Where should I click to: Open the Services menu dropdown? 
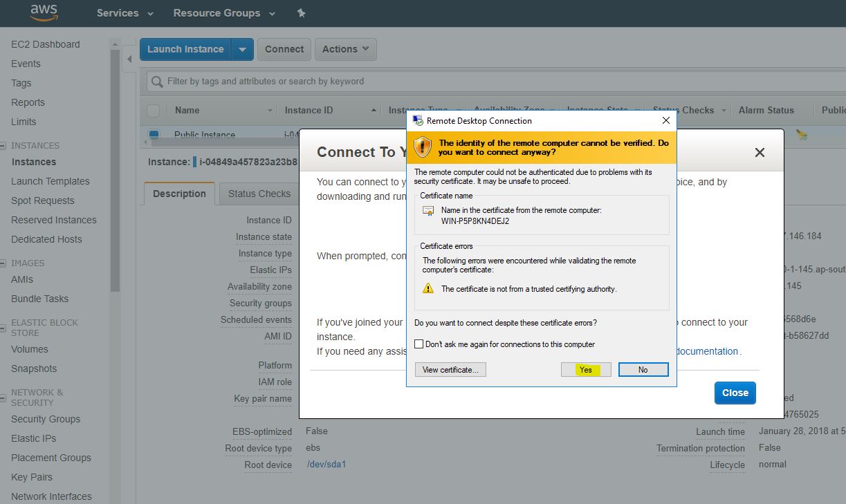click(125, 13)
